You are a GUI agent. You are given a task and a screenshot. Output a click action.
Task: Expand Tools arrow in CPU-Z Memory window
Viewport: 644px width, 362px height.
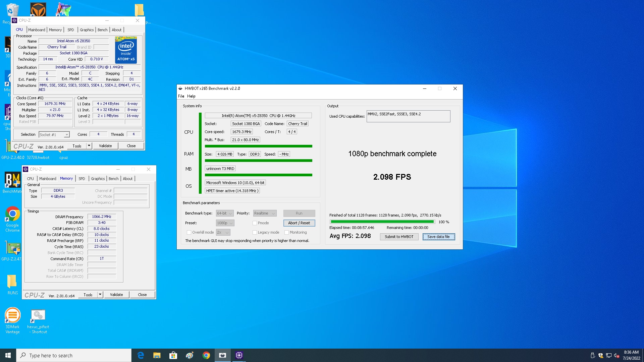[100, 295]
